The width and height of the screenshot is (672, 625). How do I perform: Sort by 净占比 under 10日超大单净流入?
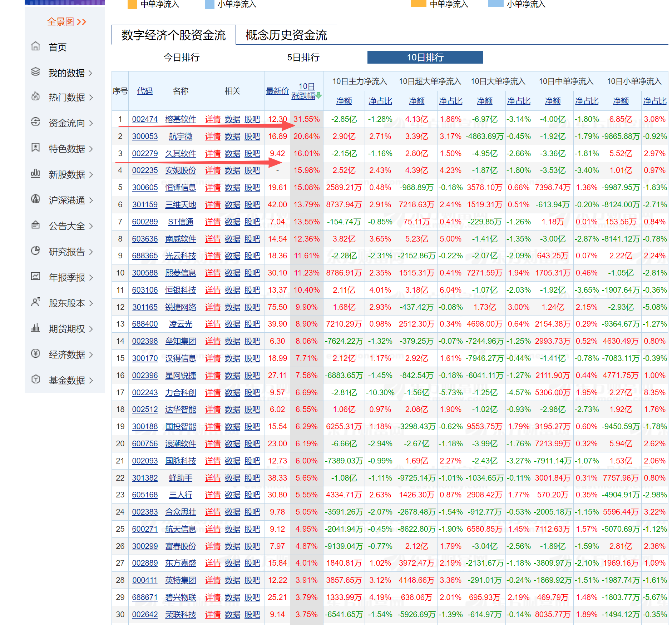450,101
